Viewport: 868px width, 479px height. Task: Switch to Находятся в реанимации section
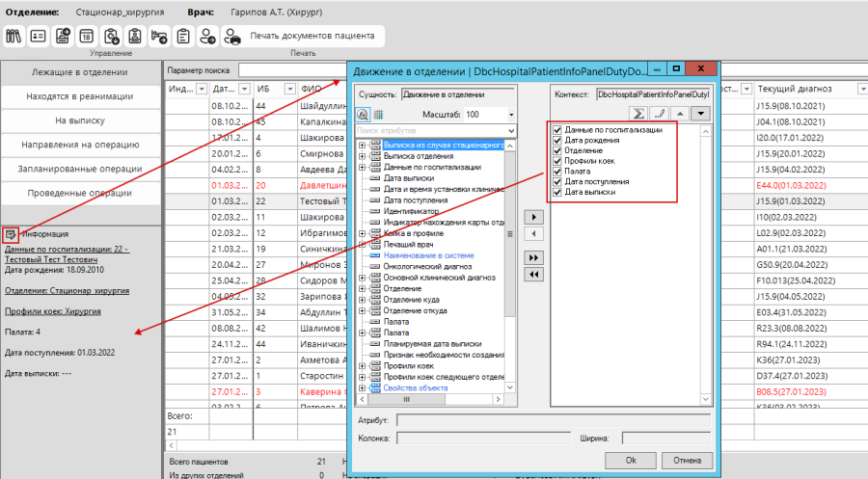pyautogui.click(x=80, y=96)
